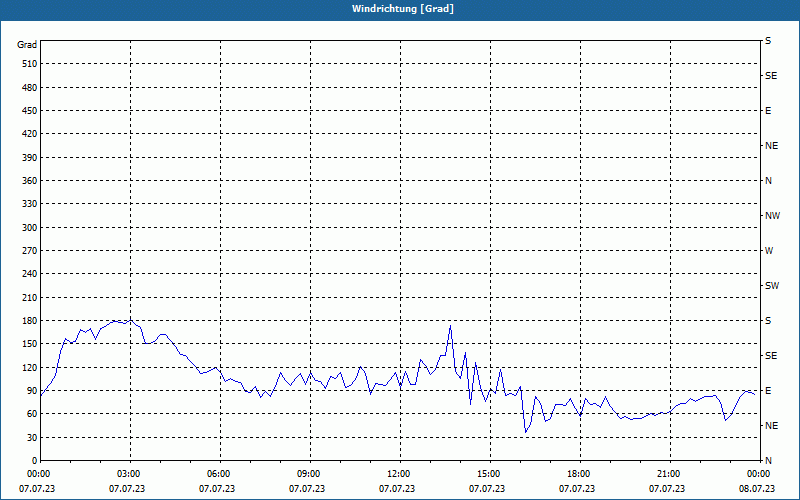Viewport: 800px width, 500px height.
Task: Click the 'Grad' y-axis unit label
Action: 27,45
